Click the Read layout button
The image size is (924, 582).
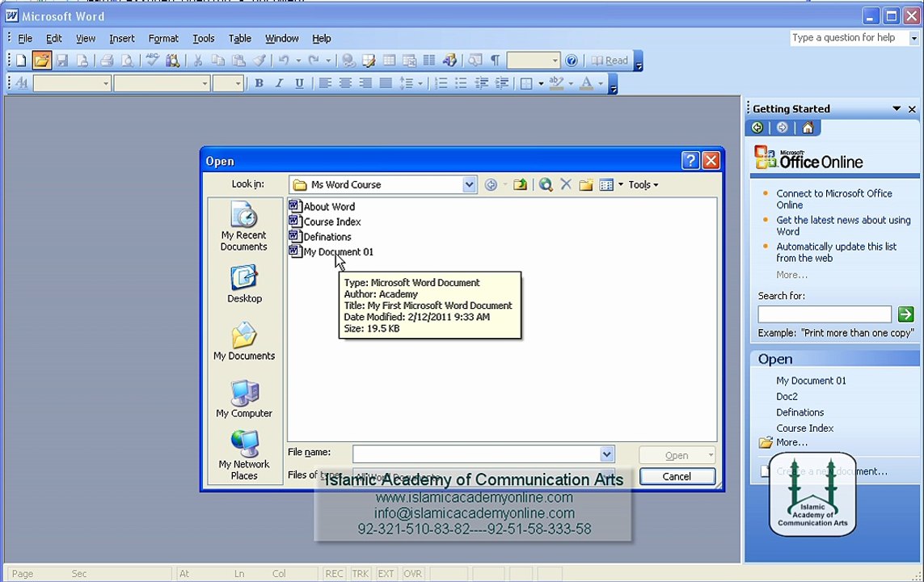610,60
